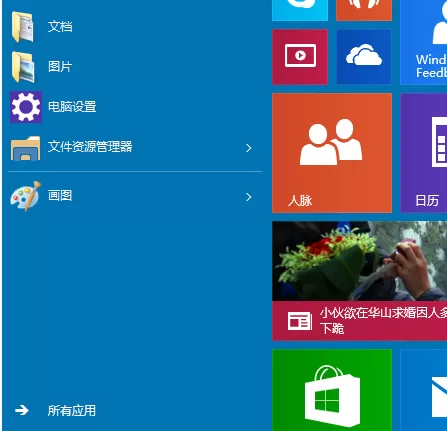Select the 文件资源管理器 text entry
Viewport: 447px width, 431px height.
click(90, 147)
